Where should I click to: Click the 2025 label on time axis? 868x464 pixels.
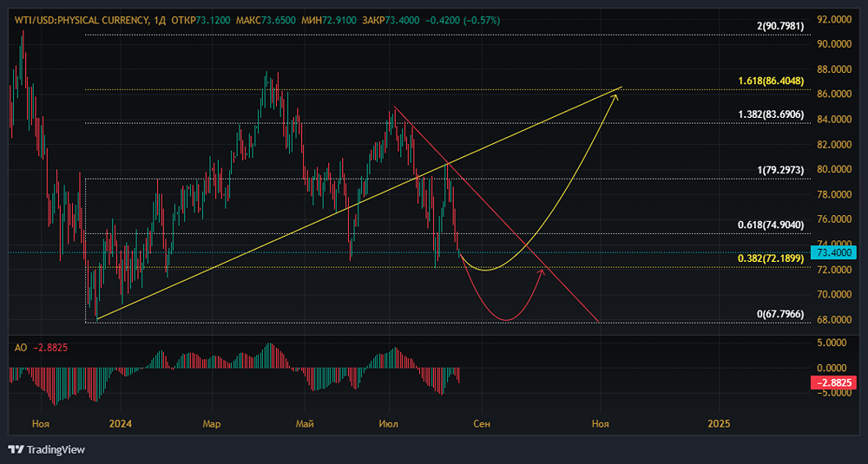(719, 424)
